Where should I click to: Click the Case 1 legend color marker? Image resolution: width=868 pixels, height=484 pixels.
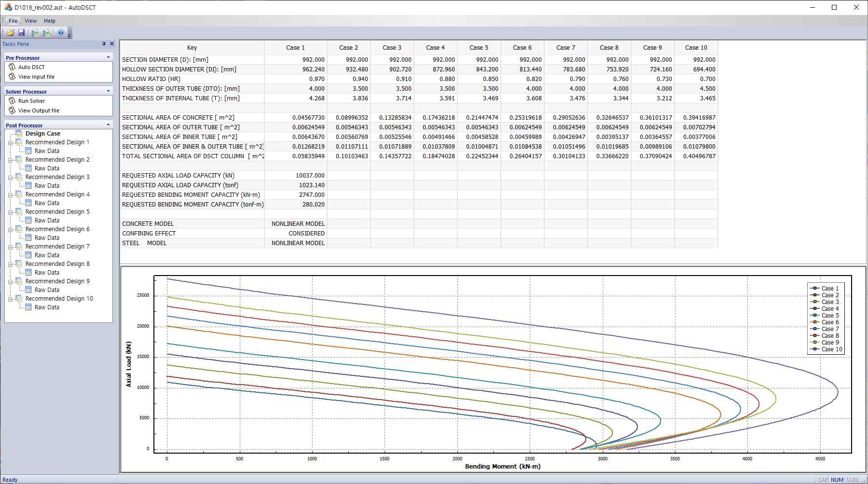[x=814, y=289]
